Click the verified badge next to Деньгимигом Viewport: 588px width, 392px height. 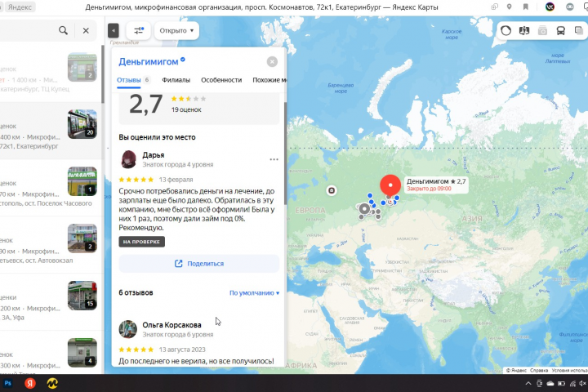tap(183, 60)
